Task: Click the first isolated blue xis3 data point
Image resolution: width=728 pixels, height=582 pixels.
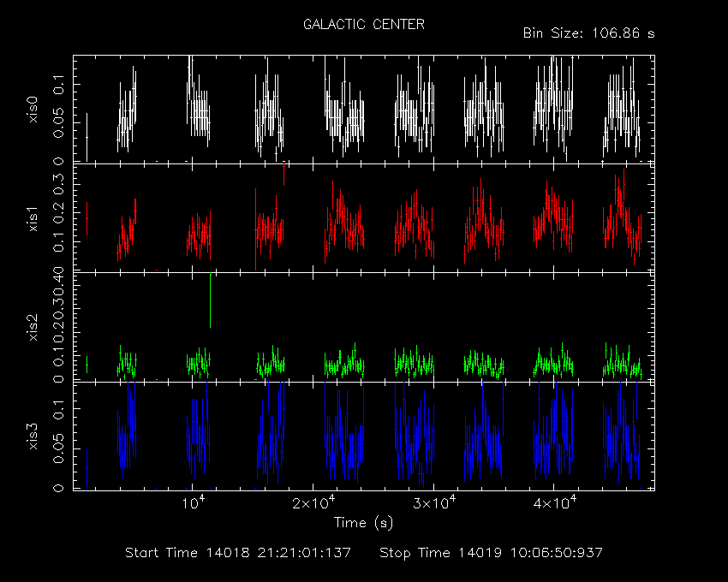Action: coord(87,469)
